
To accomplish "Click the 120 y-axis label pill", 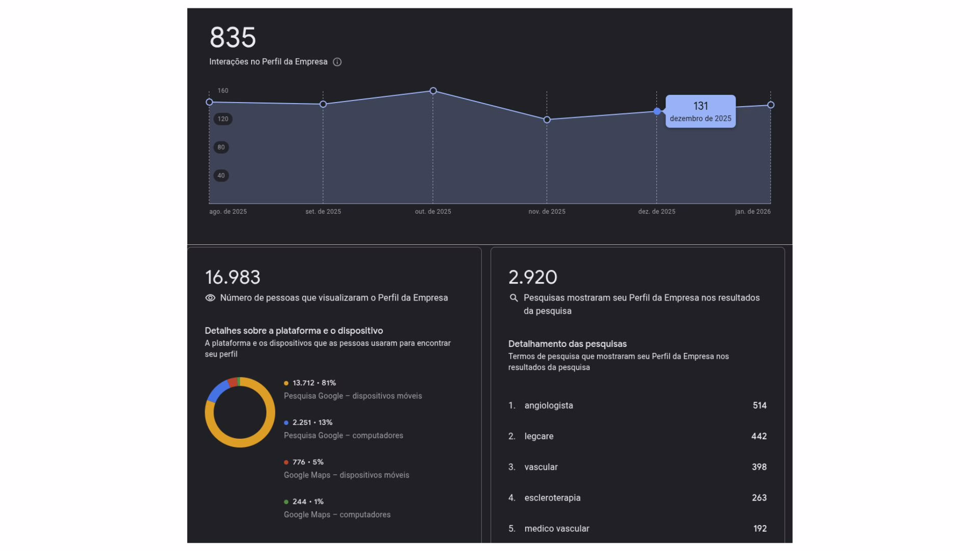I will tap(223, 119).
